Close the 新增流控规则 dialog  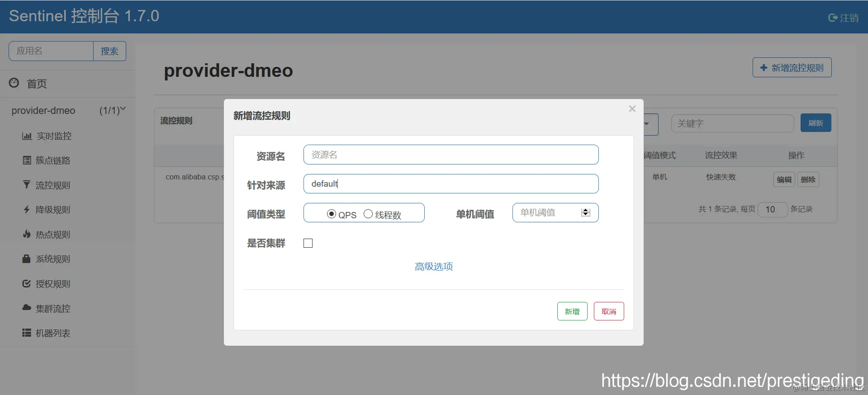pyautogui.click(x=632, y=109)
